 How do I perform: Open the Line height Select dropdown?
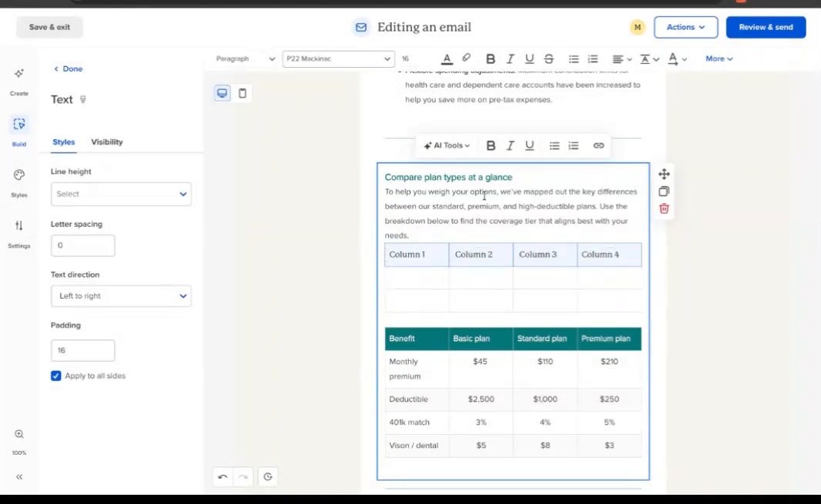pyautogui.click(x=121, y=194)
